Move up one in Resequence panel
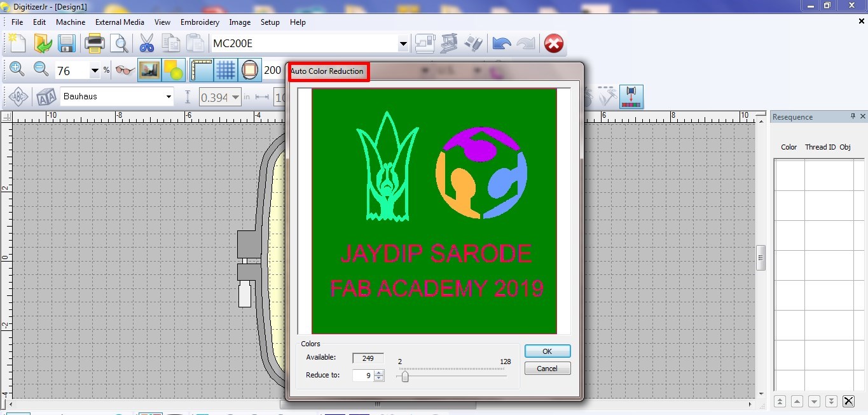Screen dimensions: 868x415 click(797, 401)
